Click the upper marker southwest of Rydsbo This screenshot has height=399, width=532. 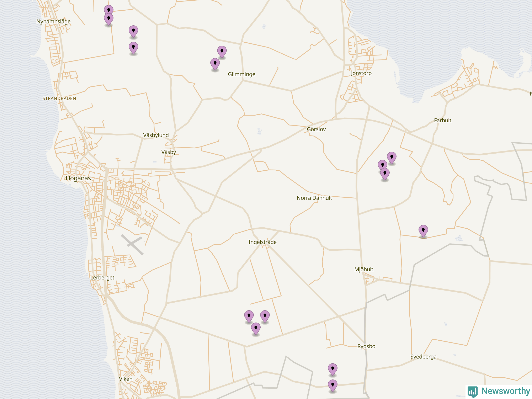(333, 369)
